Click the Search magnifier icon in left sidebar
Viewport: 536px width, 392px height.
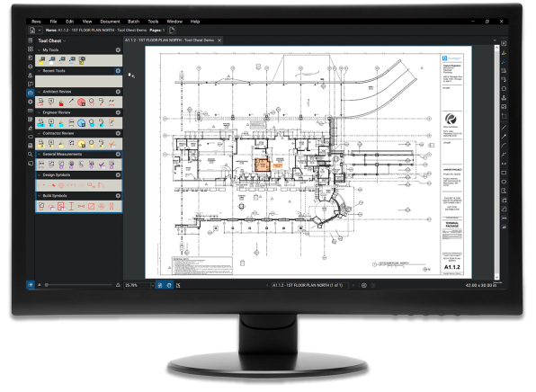(x=31, y=155)
